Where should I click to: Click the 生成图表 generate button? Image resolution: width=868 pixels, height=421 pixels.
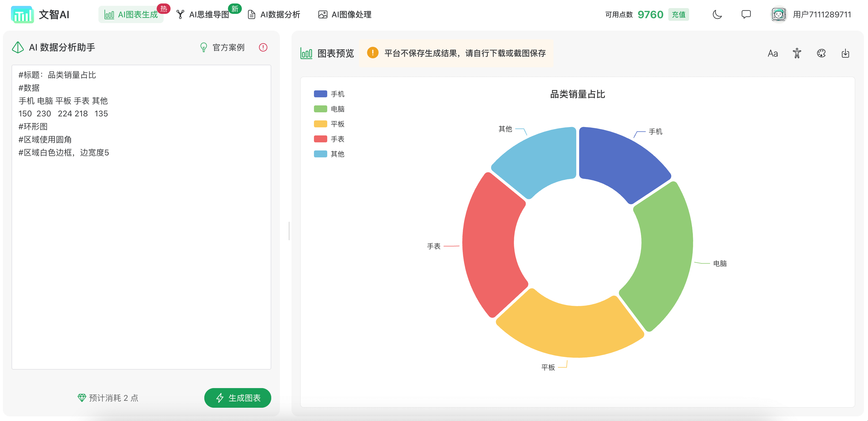(x=237, y=398)
